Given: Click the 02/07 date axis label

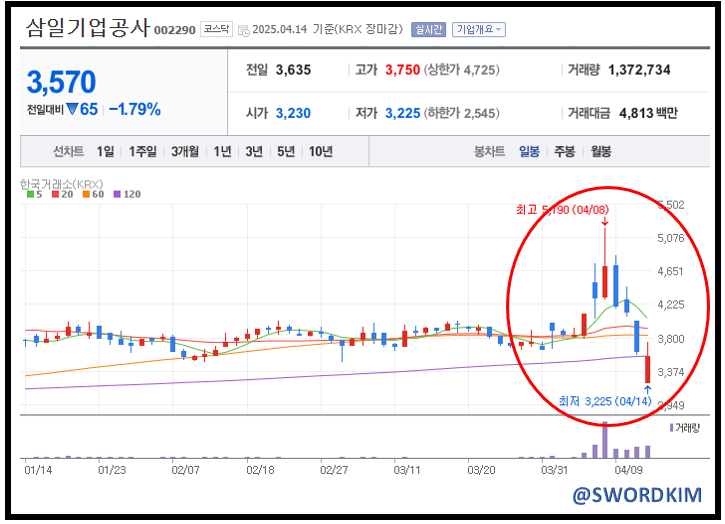Looking at the screenshot, I should click(185, 470).
